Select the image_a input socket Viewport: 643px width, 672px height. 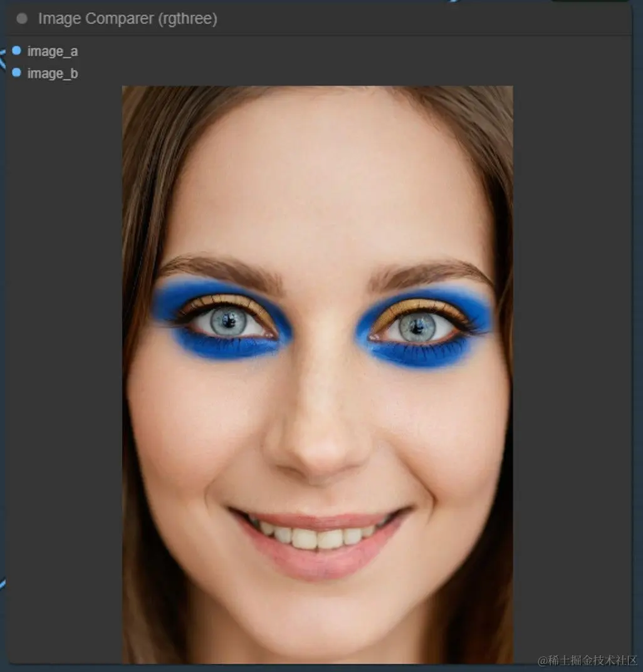(16, 51)
